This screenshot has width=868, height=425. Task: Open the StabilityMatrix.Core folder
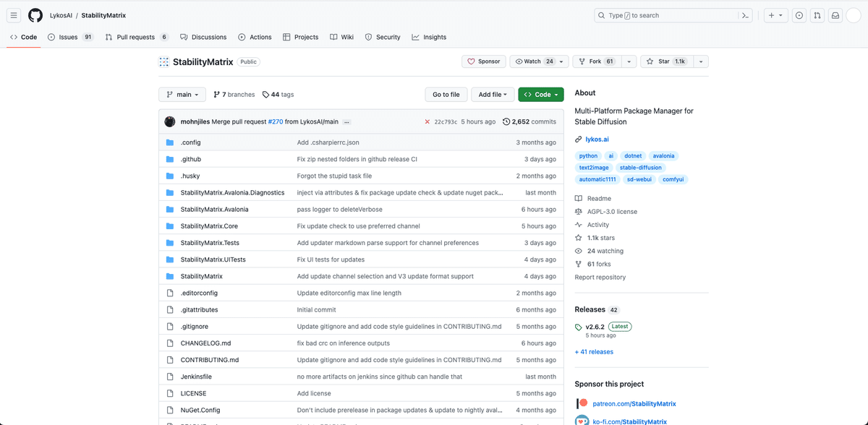pos(209,226)
